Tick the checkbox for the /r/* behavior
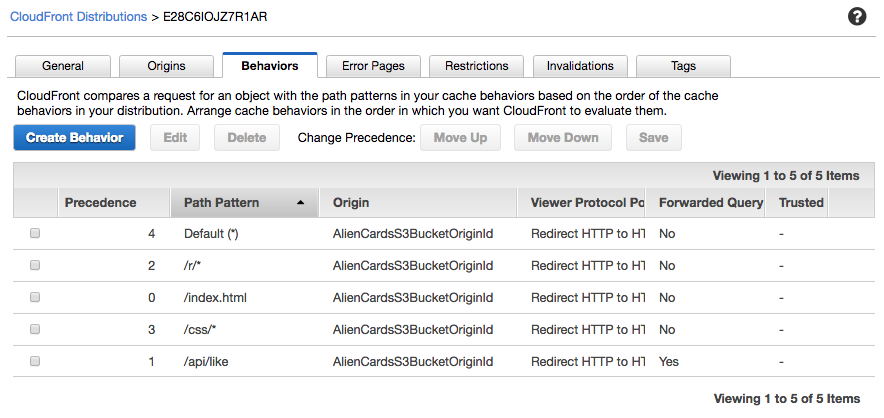This screenshot has height=418, width=884. 35,265
